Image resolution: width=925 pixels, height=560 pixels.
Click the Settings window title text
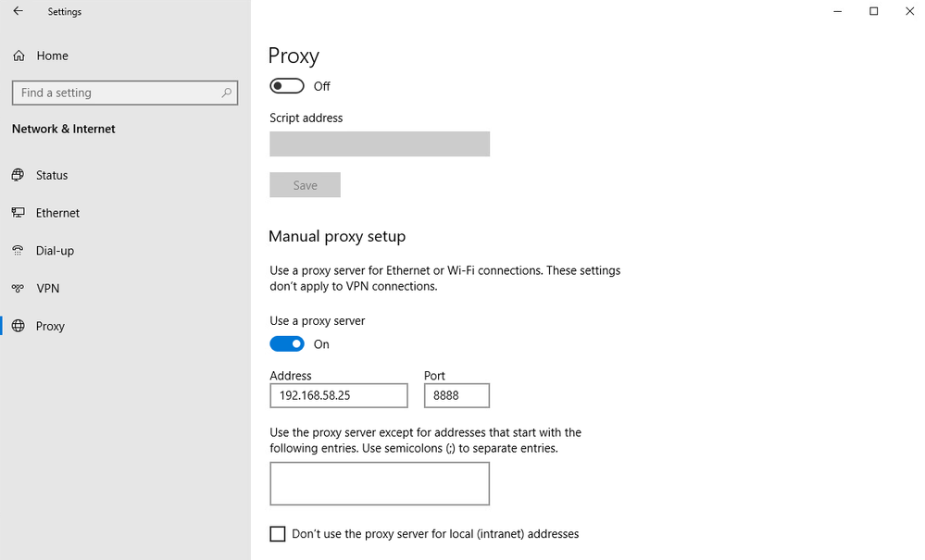coord(64,12)
